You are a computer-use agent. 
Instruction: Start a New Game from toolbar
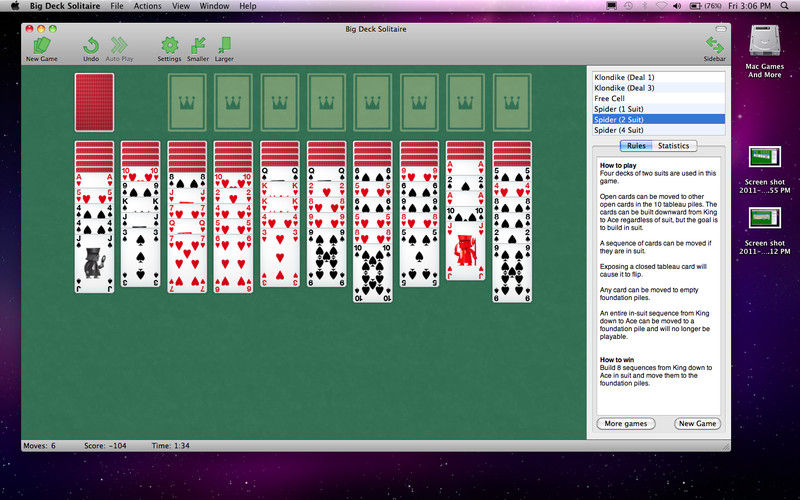pyautogui.click(x=41, y=49)
